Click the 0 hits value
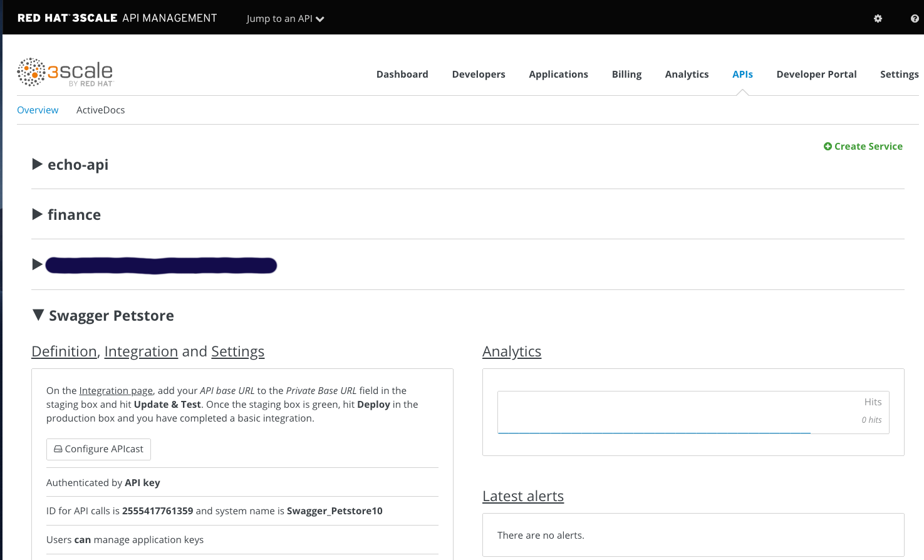Screen dimensions: 924x560 (871, 420)
